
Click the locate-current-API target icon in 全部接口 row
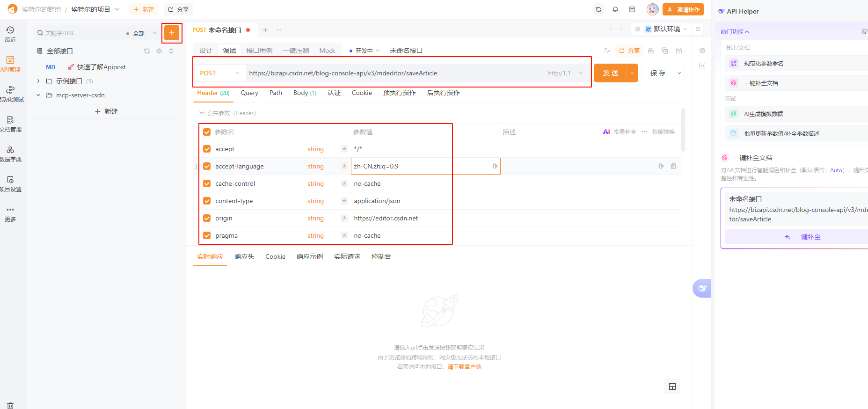[x=159, y=51]
